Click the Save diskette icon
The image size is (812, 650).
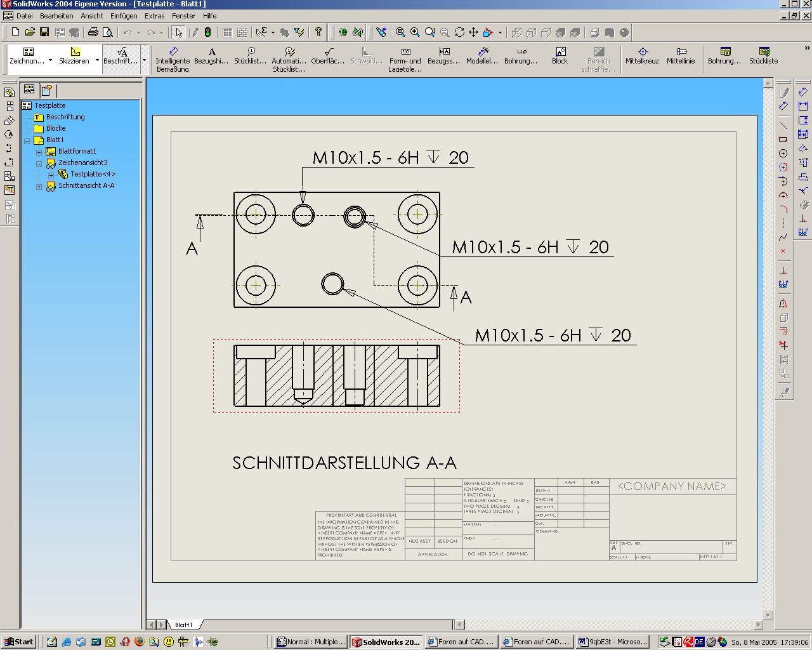coord(44,32)
